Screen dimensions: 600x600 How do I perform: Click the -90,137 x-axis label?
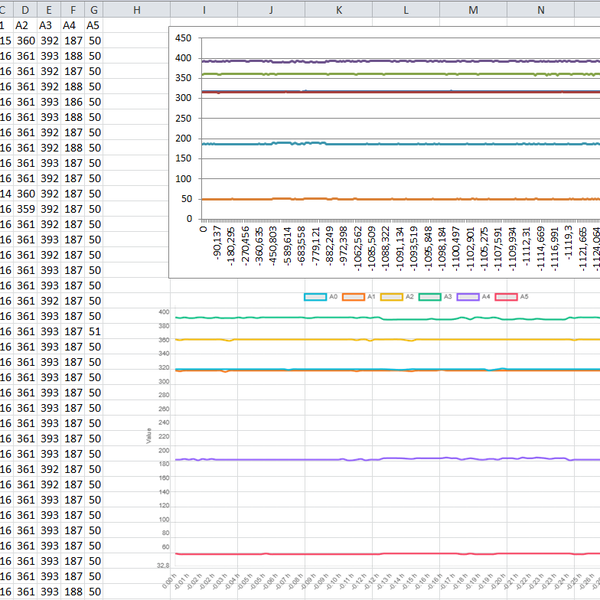coord(217,243)
